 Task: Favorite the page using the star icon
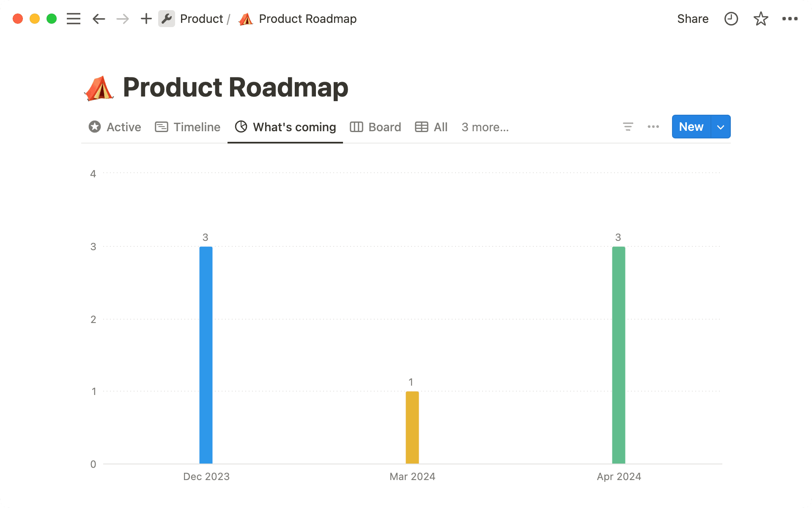760,19
